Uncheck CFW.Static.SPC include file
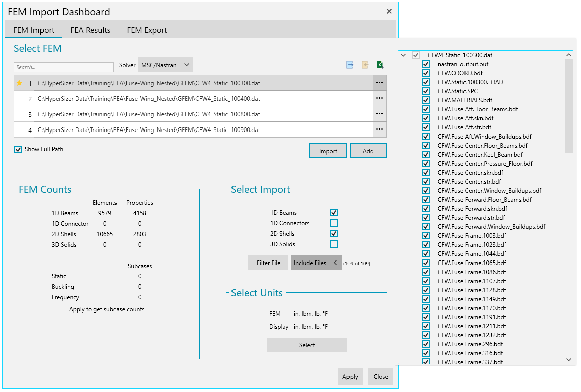Viewport: 581px width, 392px height. (426, 91)
